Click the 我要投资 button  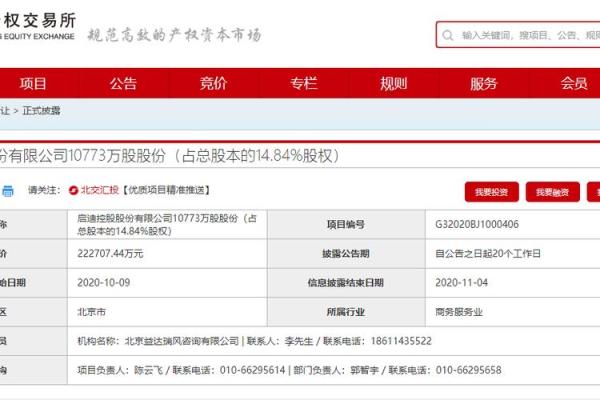(x=492, y=192)
